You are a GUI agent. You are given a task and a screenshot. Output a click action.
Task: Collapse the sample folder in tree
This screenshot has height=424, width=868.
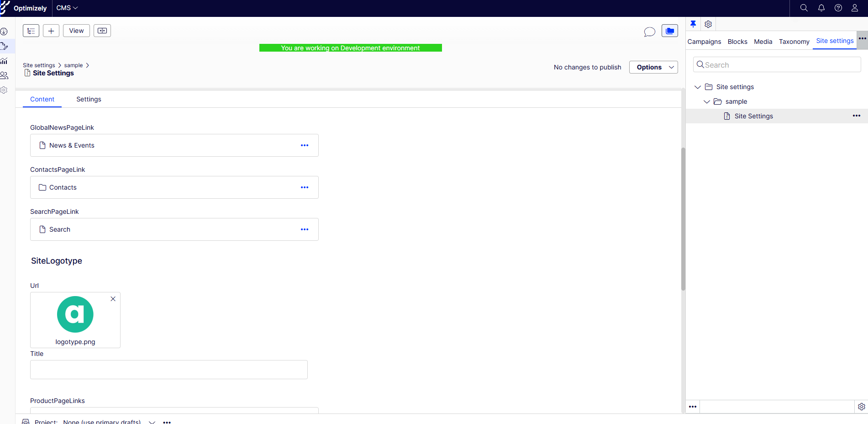[707, 101]
